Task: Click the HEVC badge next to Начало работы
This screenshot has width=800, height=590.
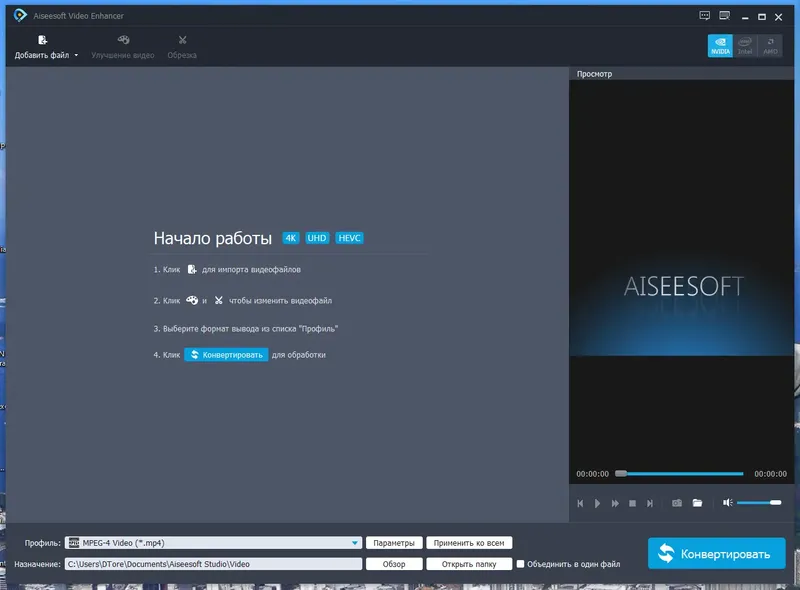Action: [x=350, y=238]
